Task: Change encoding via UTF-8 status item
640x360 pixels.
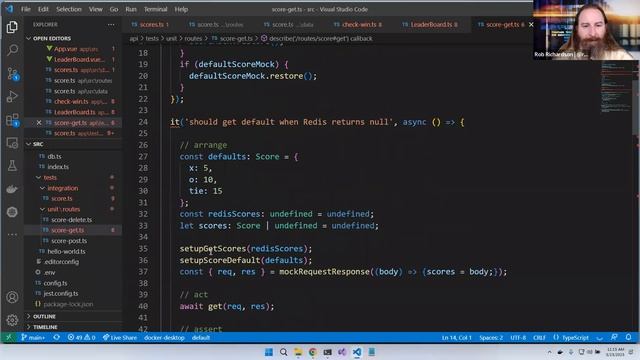Action: (x=518, y=338)
